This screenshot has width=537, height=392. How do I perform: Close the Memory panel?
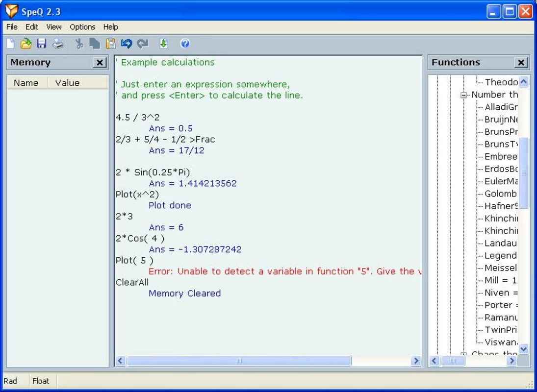tap(100, 63)
